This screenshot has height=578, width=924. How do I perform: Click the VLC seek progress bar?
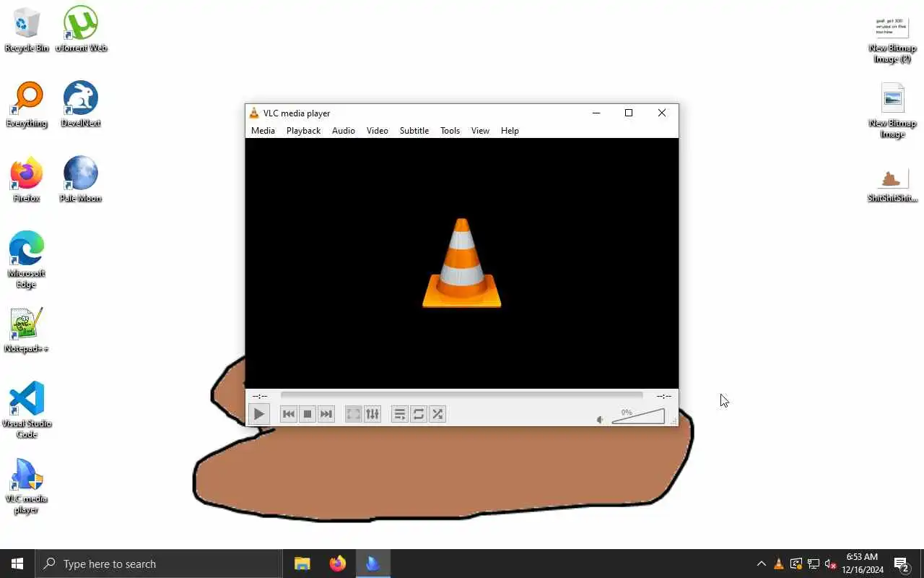point(461,395)
